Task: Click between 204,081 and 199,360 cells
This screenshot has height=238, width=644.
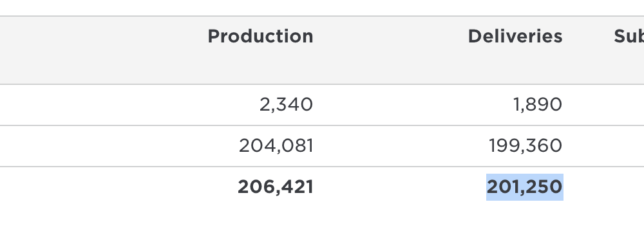Action: click(401, 145)
